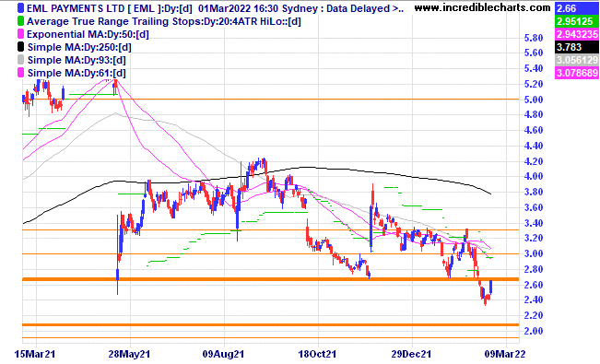Click the 5.00 price axis label
600x364 pixels.
pyautogui.click(x=534, y=100)
